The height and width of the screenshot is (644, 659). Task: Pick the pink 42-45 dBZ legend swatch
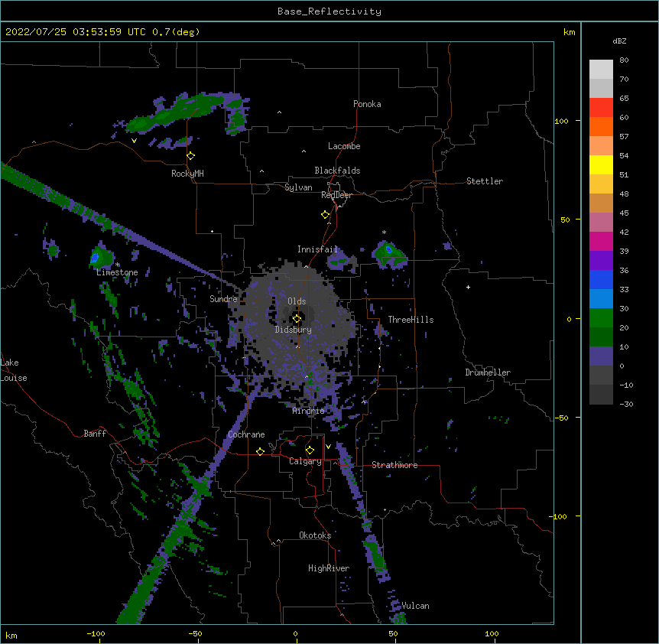pos(601,223)
